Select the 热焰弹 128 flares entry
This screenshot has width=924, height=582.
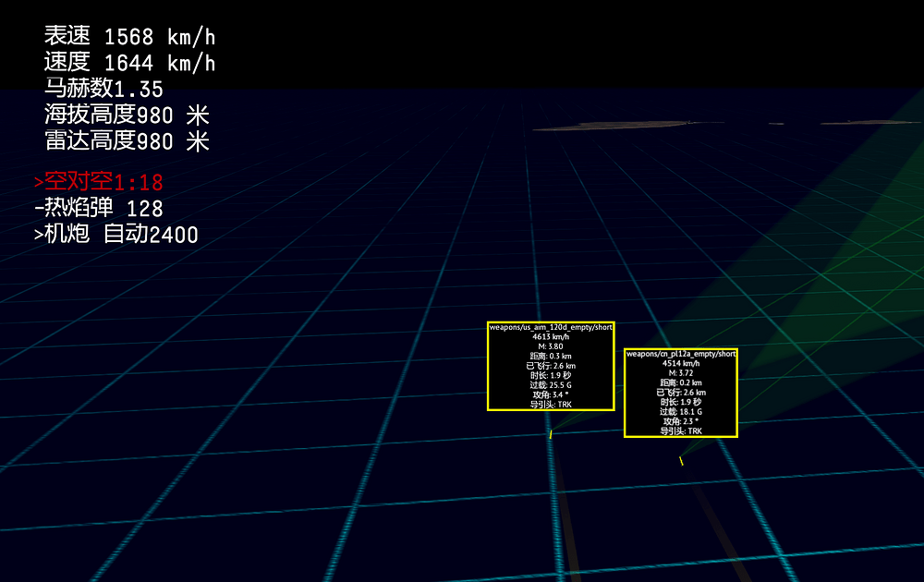point(99,209)
